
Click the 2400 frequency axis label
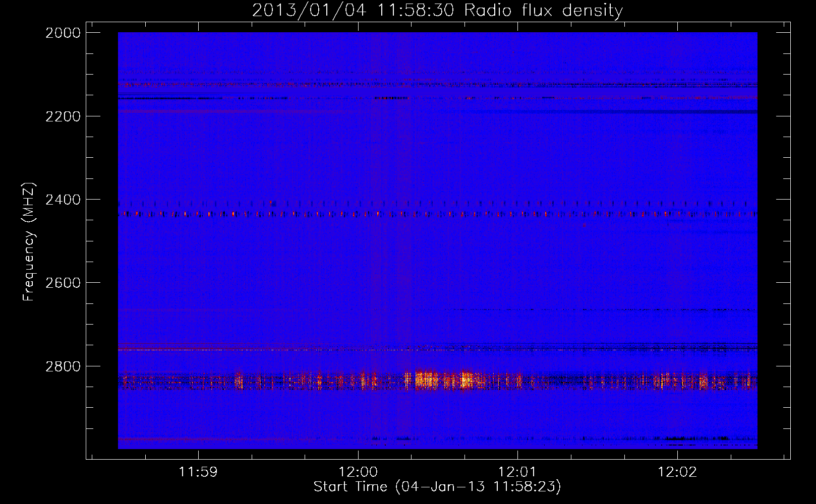point(63,200)
